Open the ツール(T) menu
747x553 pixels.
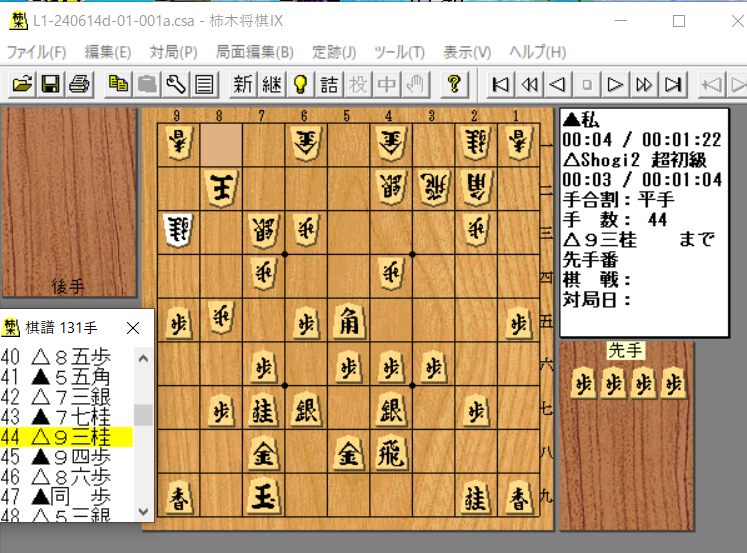tap(399, 52)
